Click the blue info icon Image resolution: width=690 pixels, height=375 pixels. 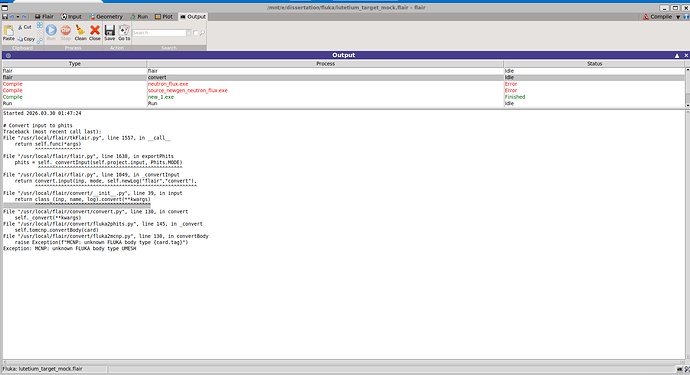tap(686, 17)
